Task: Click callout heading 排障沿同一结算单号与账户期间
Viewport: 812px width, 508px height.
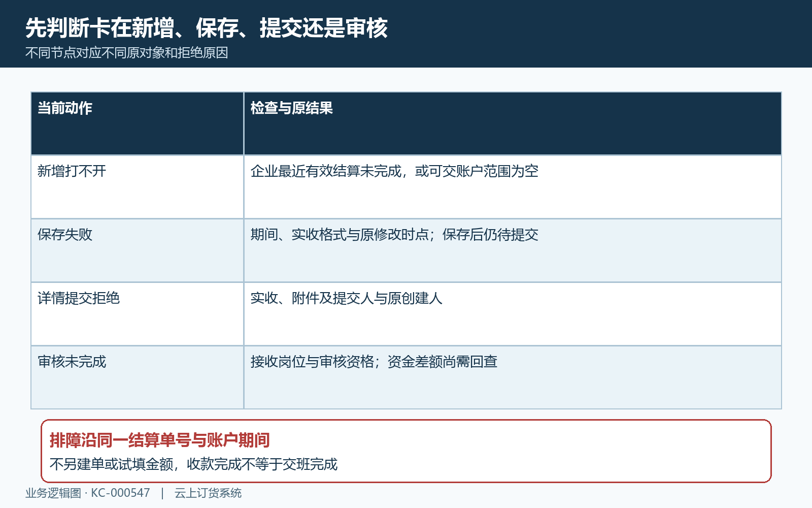Action: tap(160, 440)
